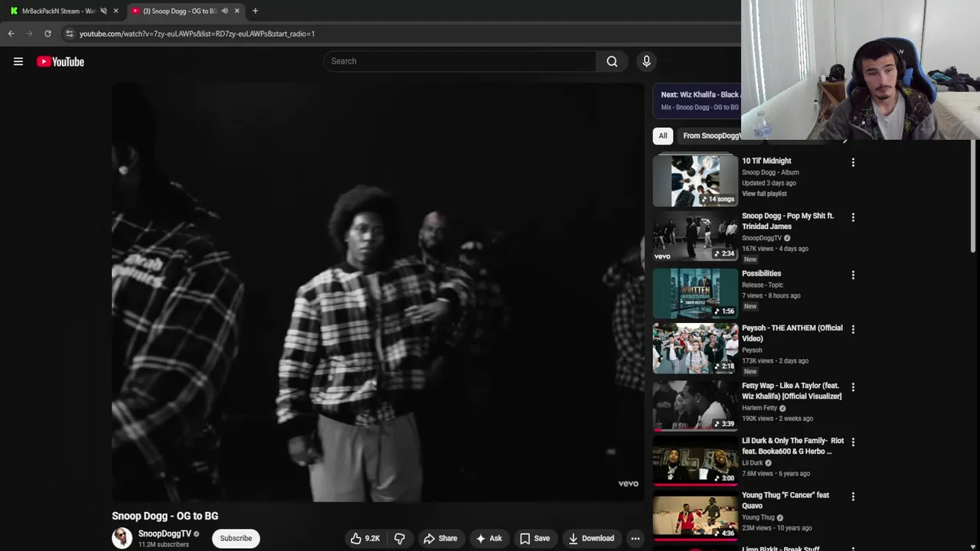The height and width of the screenshot is (551, 980).
Task: Play Lil Durk Riot thumbnail
Action: click(x=695, y=461)
